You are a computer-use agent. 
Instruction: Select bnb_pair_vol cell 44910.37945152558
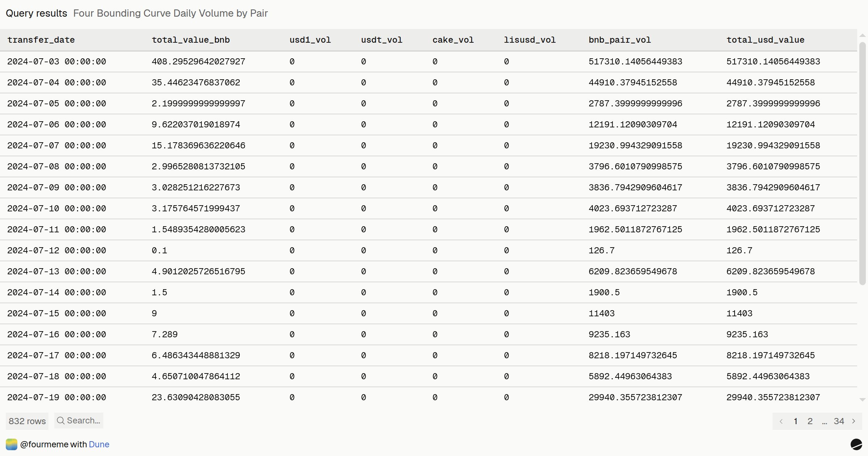point(633,83)
